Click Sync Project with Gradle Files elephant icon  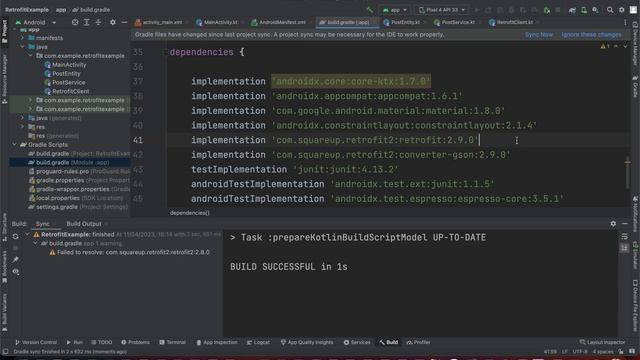(572, 10)
